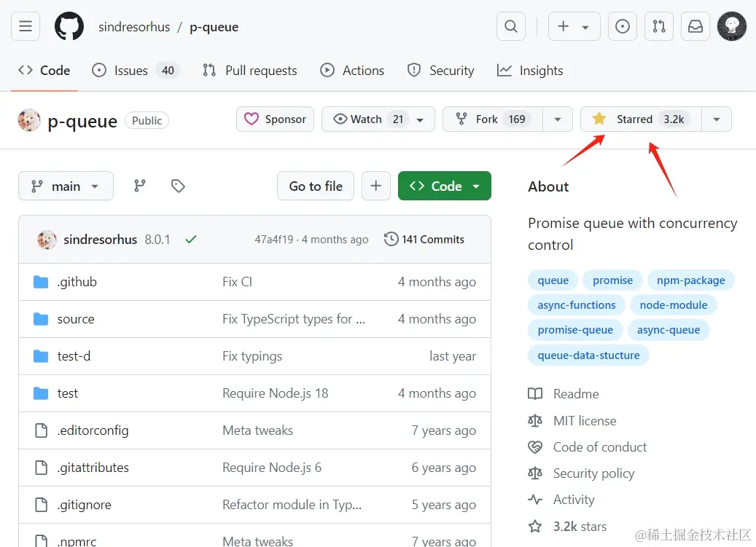
Task: Click the sindresorhus commit author avatar
Action: tap(47, 240)
